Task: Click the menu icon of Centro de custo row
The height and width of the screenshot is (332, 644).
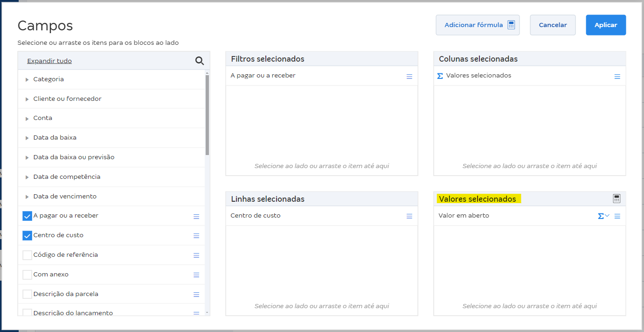Action: (x=409, y=216)
